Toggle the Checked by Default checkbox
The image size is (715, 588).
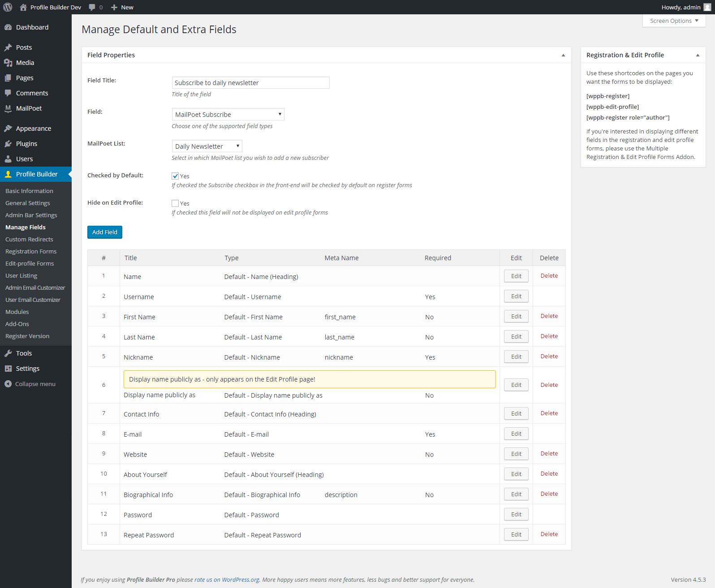tap(175, 176)
